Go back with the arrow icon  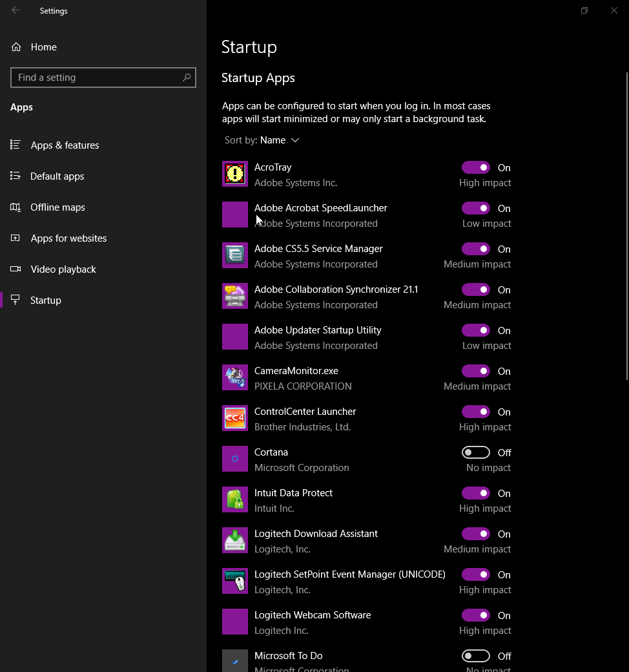click(15, 10)
